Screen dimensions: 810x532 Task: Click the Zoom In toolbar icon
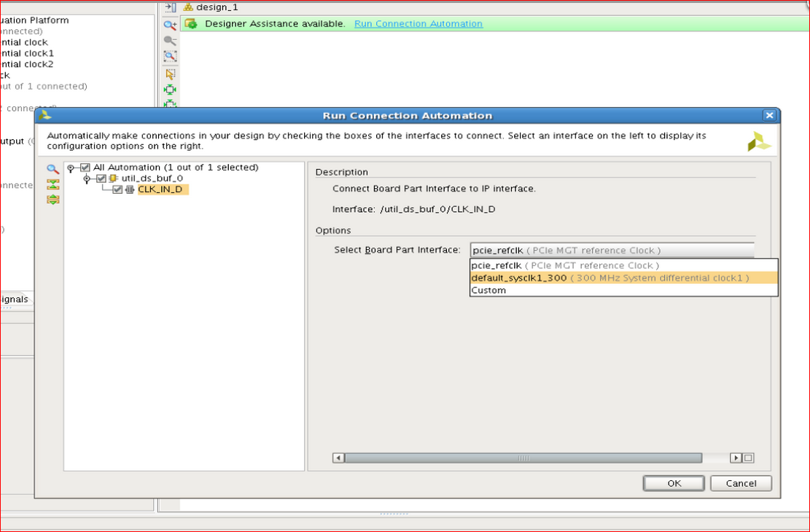(x=170, y=24)
